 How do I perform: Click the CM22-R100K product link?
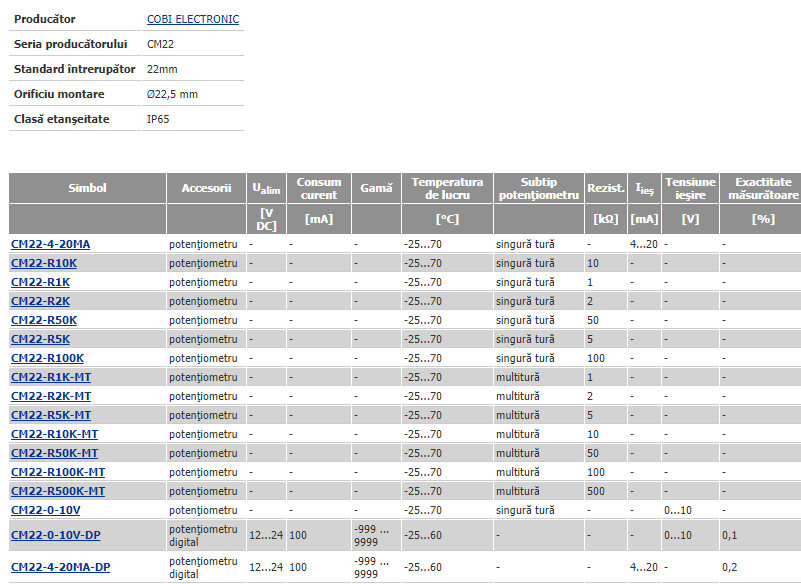point(47,358)
